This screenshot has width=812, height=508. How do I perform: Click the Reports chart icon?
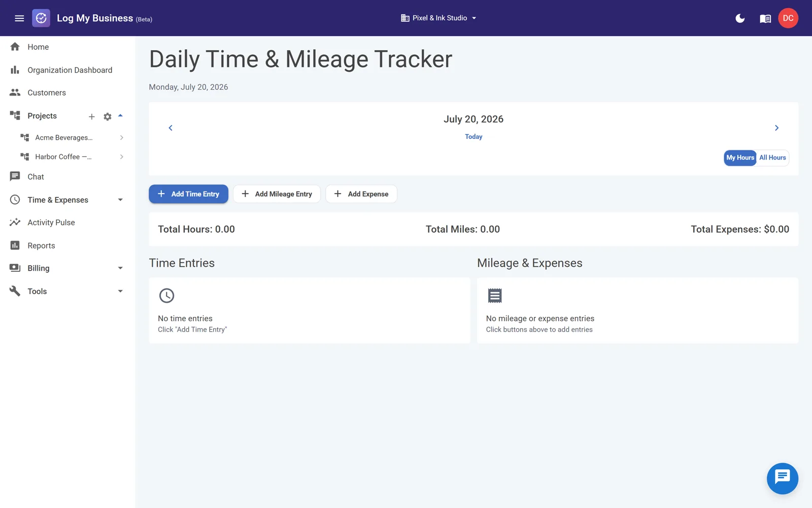[x=15, y=245]
